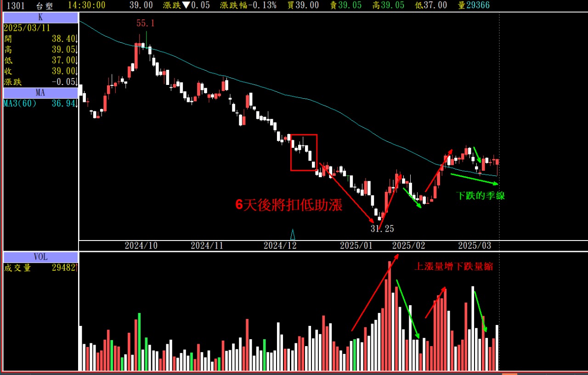Click the 2024/11 date axis label
The height and width of the screenshot is (375, 588).
[x=207, y=246]
